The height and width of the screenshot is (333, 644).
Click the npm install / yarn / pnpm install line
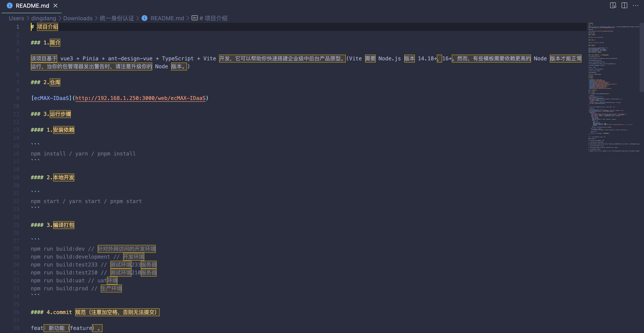[x=83, y=154]
